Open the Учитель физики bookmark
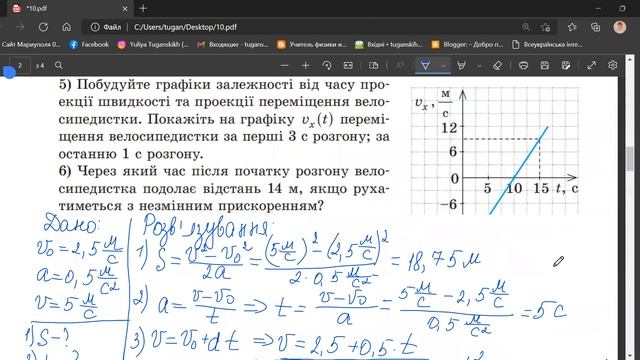The width and height of the screenshot is (640, 360). pyautogui.click(x=312, y=44)
